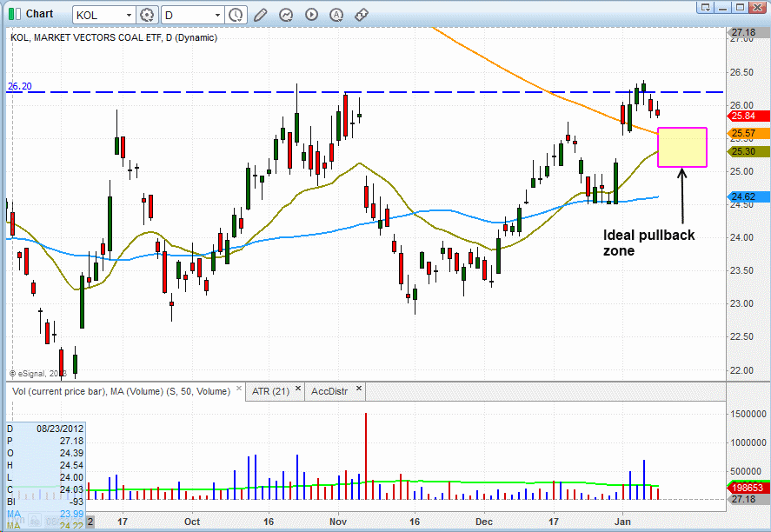The width and height of the screenshot is (771, 532).
Task: Select the pencil drawing tools icon
Action: tap(261, 15)
